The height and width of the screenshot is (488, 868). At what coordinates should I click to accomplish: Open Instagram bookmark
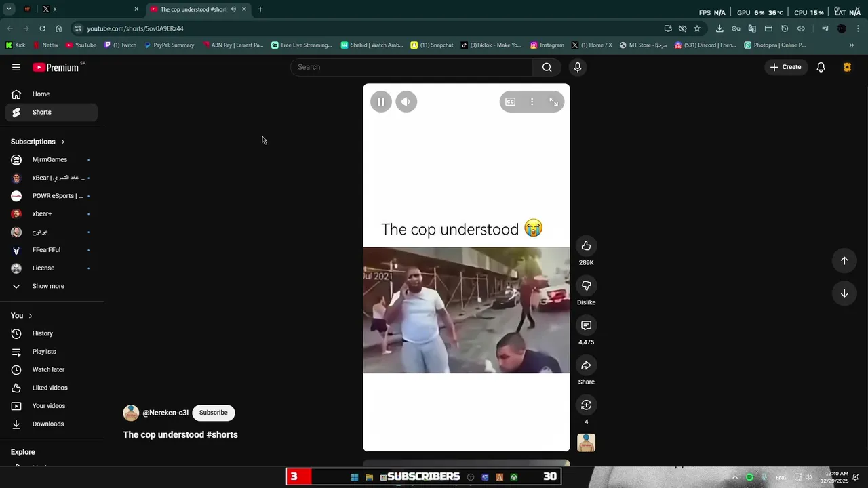tap(547, 45)
